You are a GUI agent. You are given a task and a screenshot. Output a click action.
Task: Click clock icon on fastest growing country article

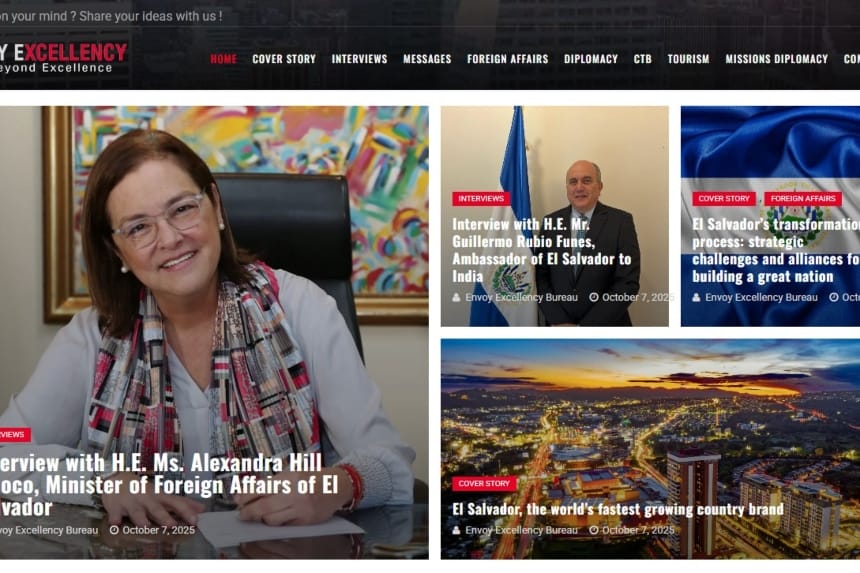pos(593,530)
